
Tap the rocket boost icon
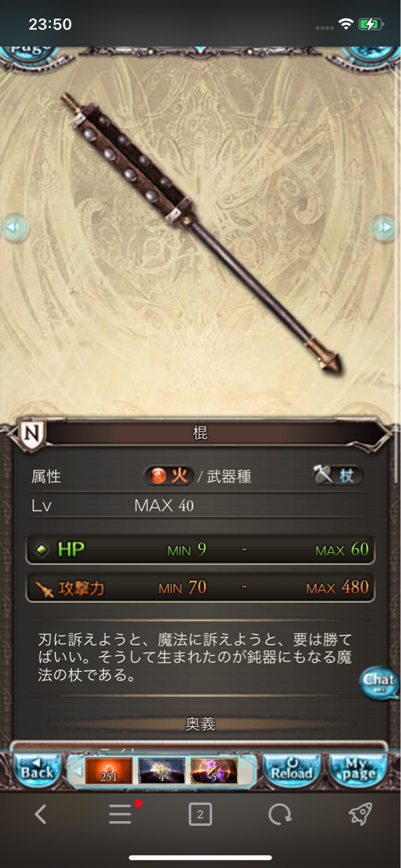360,814
